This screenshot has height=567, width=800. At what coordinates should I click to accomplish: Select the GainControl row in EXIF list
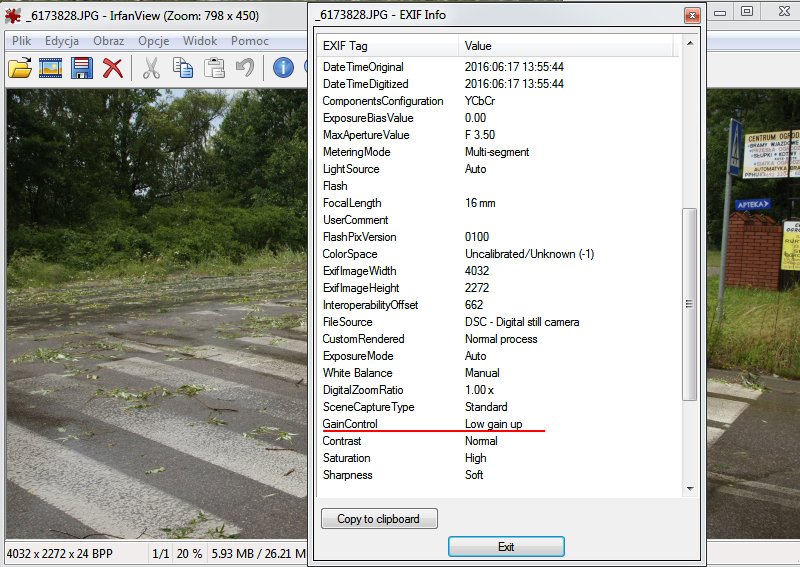[350, 424]
